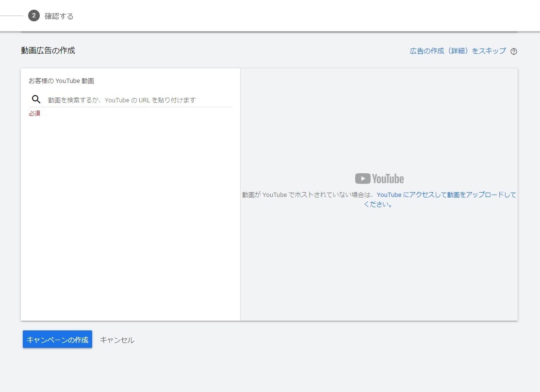Screen dimensions: 540x392
Task: Open the help icon next to skip link
Action: pyautogui.click(x=513, y=51)
